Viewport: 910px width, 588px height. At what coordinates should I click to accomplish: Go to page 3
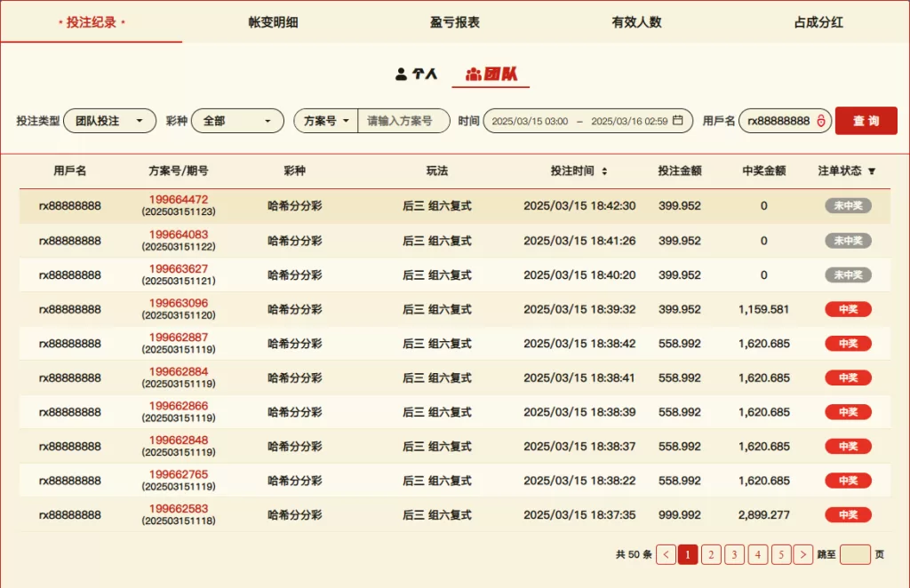pos(734,554)
